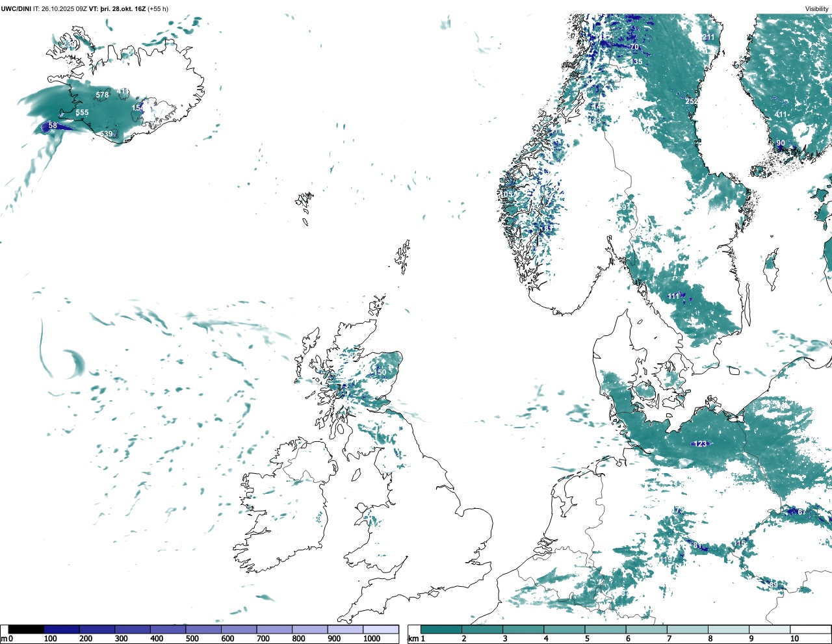The height and width of the screenshot is (644, 832).
Task: Click the '150' value over Scotland
Action: (x=380, y=372)
